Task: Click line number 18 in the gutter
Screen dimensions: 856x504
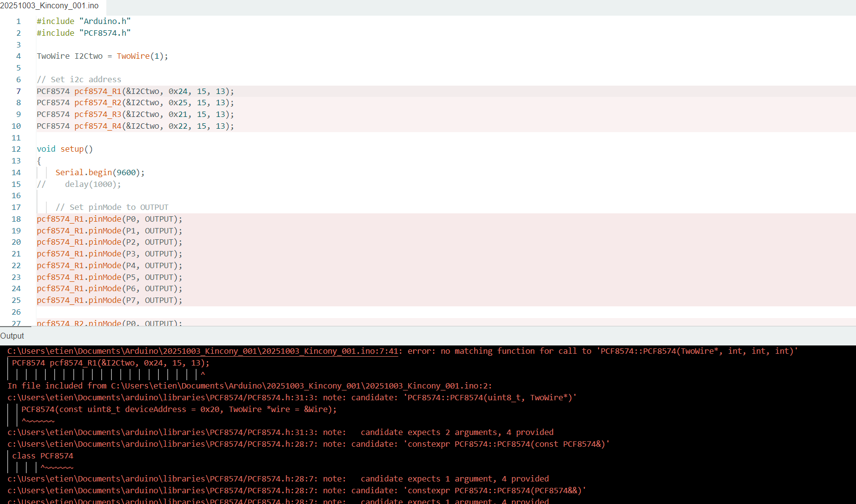Action: tap(17, 219)
